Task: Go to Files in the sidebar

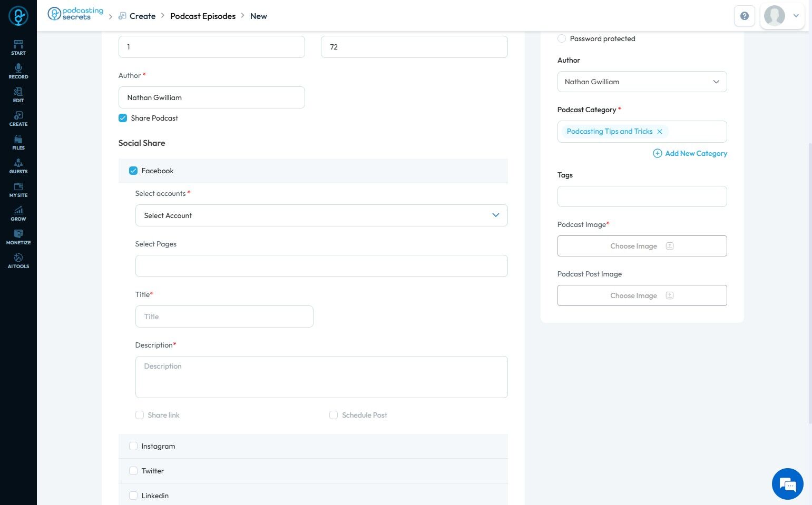Action: point(18,142)
